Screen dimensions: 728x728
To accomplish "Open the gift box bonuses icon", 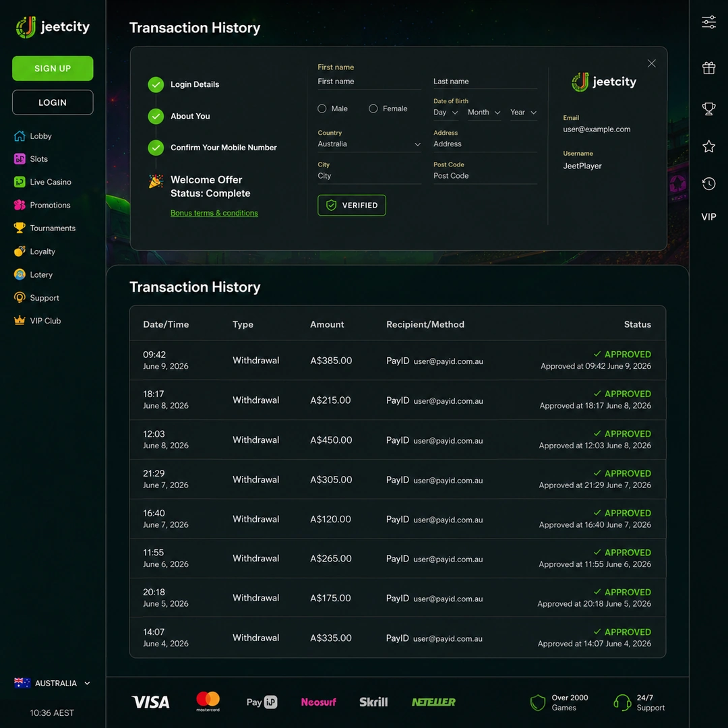I will pos(708,68).
